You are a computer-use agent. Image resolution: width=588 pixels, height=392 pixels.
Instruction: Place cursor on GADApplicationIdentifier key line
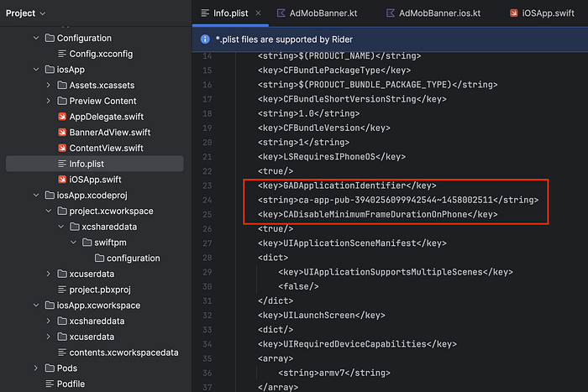pyautogui.click(x=347, y=186)
